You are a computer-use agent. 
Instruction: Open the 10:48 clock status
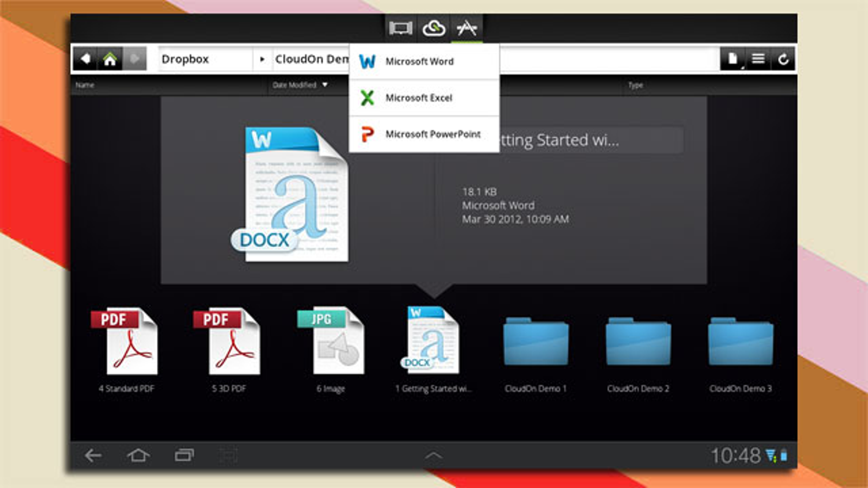tap(736, 455)
